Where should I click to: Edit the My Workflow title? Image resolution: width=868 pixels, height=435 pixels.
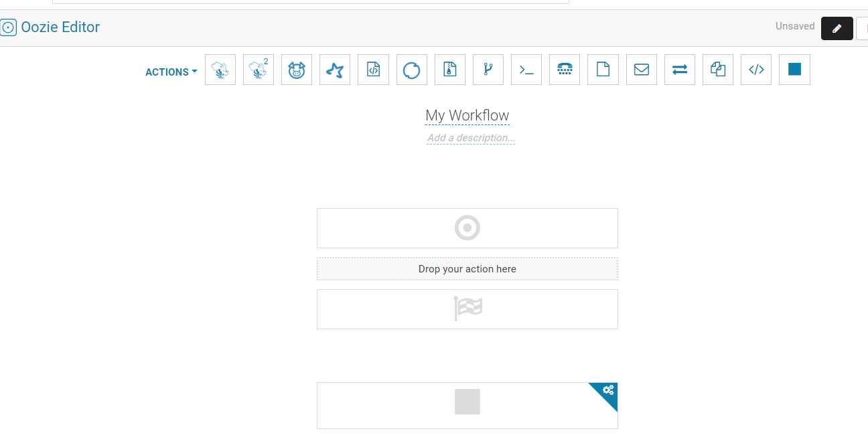[x=467, y=116]
